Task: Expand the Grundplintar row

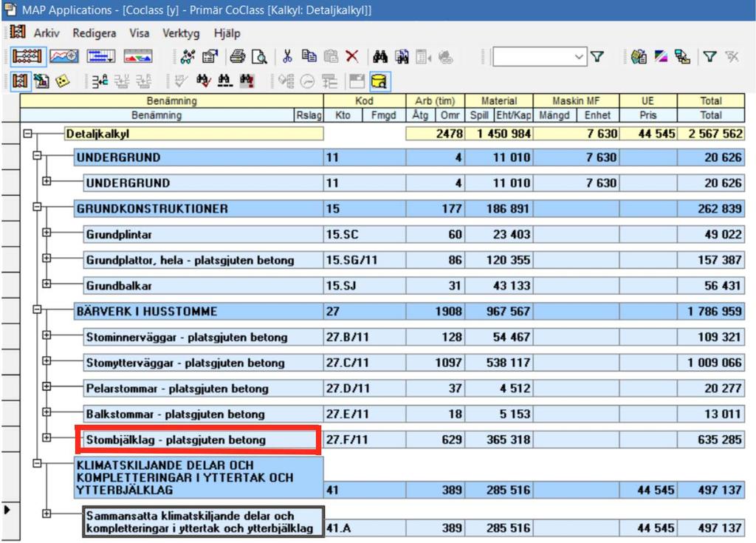Action: point(47,232)
